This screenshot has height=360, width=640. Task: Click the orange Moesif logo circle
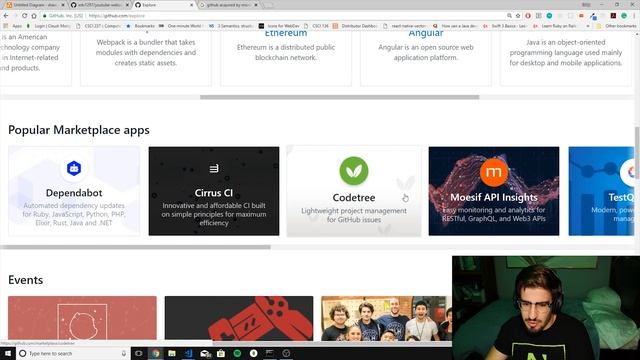pos(493,172)
